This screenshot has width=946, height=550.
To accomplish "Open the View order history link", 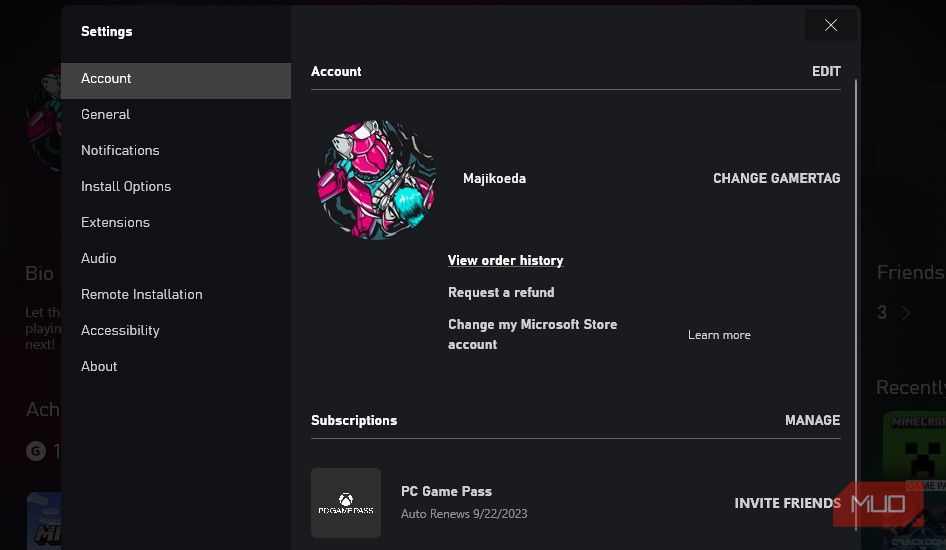I will 505,260.
